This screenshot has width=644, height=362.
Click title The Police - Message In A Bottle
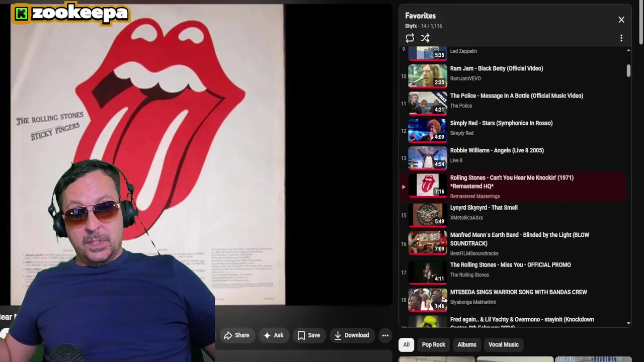pyautogui.click(x=517, y=96)
